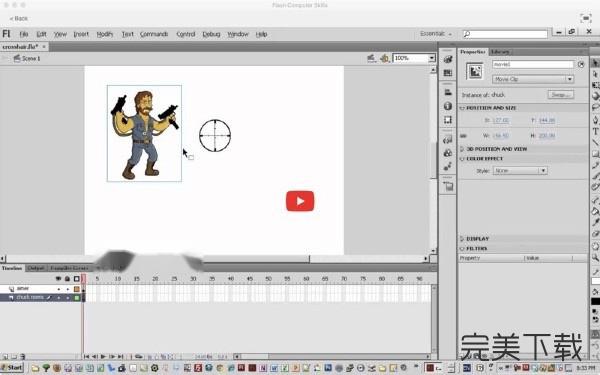Image resolution: width=600 pixels, height=375 pixels.
Task: Open the Color Effect Style dropdown
Action: (x=520, y=171)
